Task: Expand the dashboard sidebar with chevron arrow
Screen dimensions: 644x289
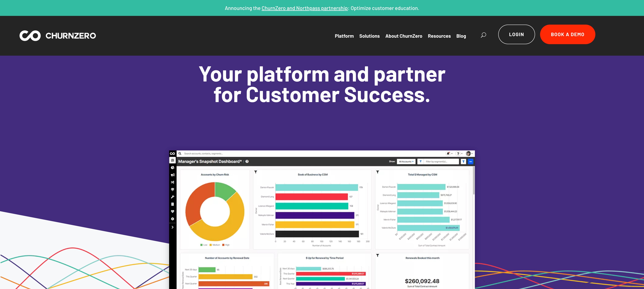Action: click(x=172, y=227)
